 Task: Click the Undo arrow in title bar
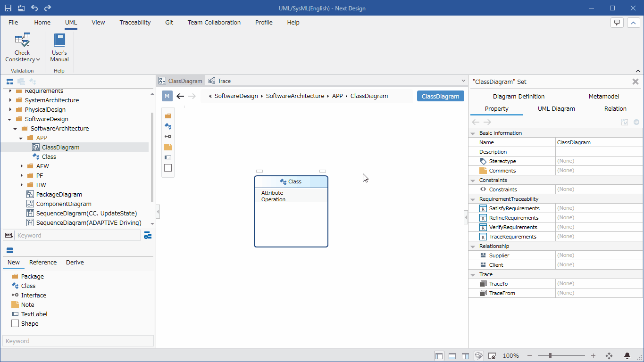pos(34,8)
